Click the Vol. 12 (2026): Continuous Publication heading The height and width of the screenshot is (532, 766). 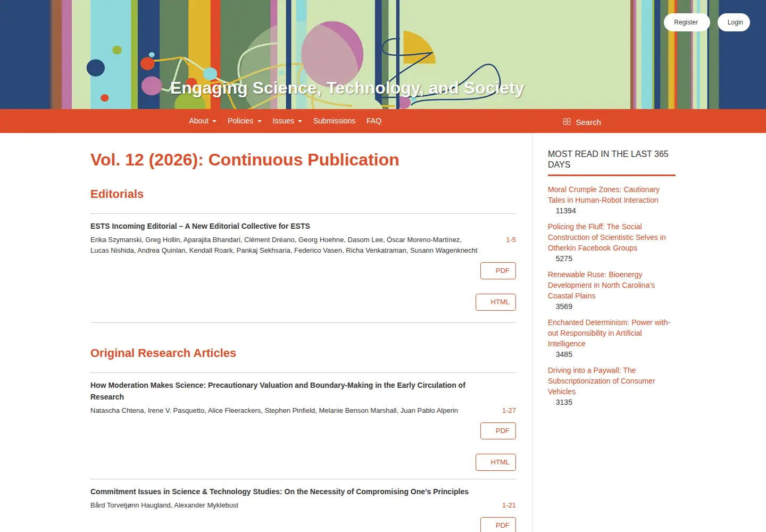coord(245,160)
